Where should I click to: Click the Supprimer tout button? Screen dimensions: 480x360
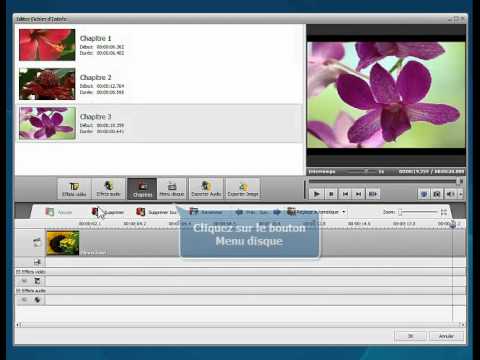point(157,212)
